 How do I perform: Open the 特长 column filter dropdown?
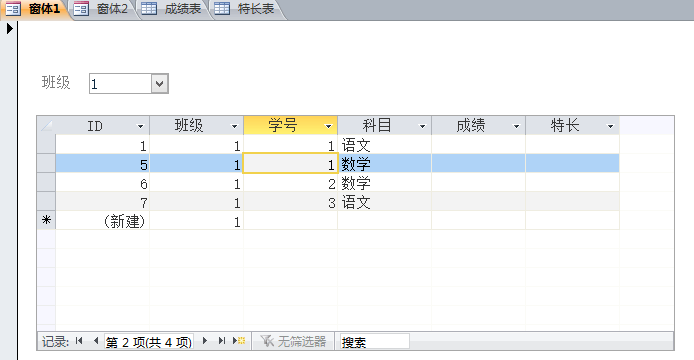pos(610,126)
